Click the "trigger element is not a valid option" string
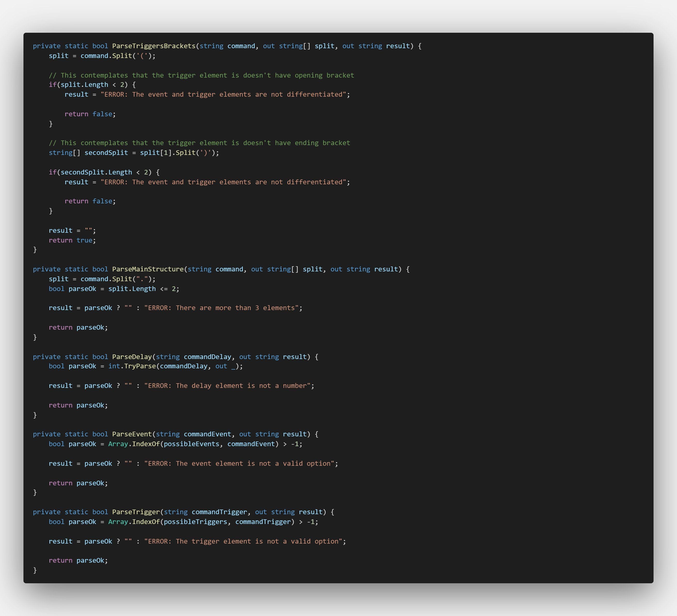This screenshot has width=677, height=616. (x=243, y=542)
